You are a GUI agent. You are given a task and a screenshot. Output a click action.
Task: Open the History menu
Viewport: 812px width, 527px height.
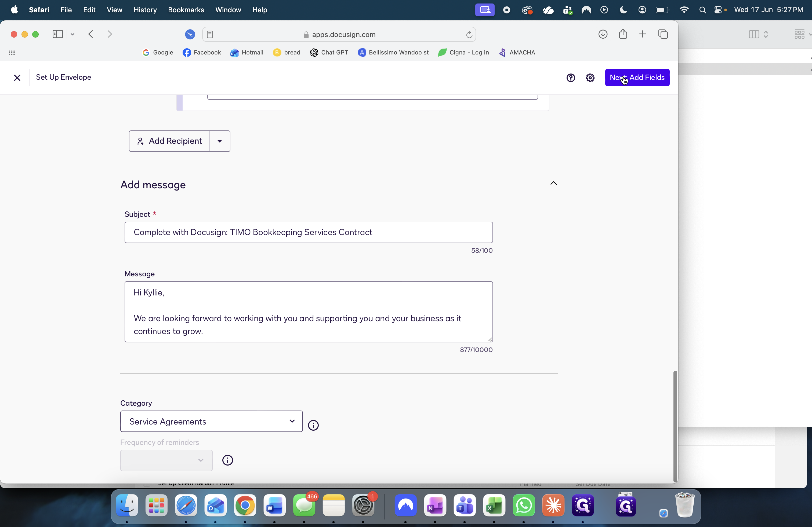[x=145, y=10]
